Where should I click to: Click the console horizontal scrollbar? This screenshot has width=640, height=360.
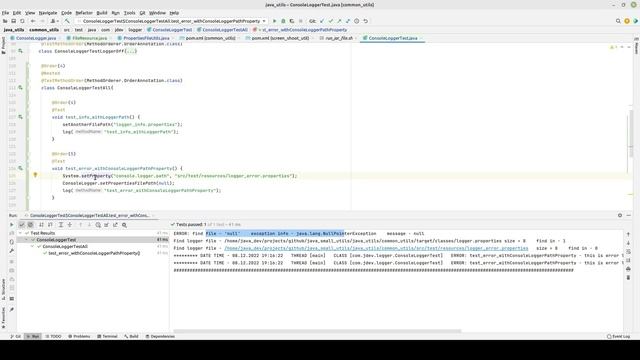point(317,331)
